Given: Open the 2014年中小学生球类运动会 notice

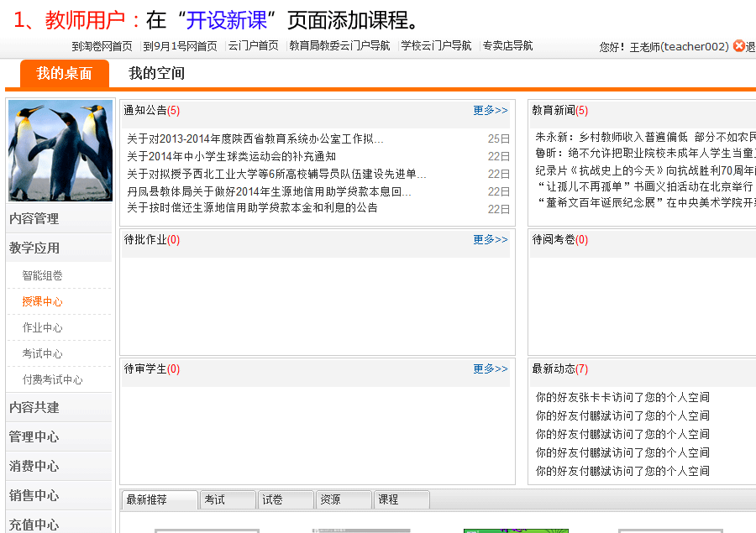Looking at the screenshot, I should pyautogui.click(x=231, y=156).
